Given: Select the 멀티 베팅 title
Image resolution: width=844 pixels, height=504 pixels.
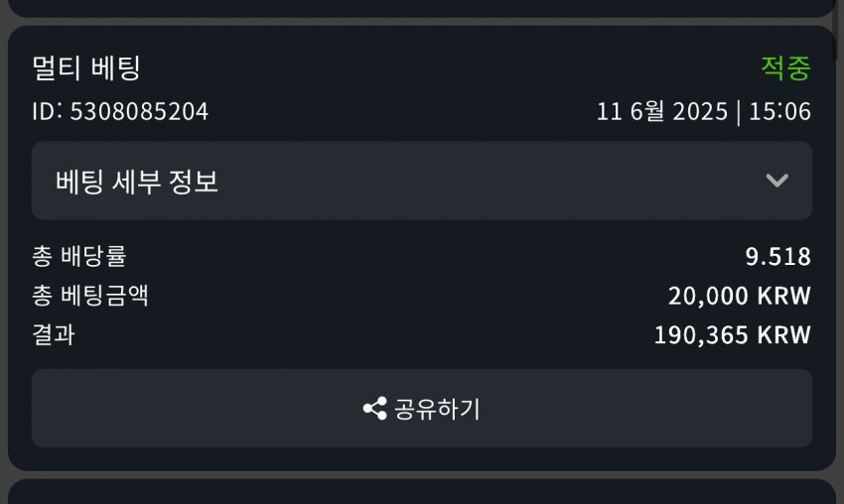Looking at the screenshot, I should click(x=86, y=67).
